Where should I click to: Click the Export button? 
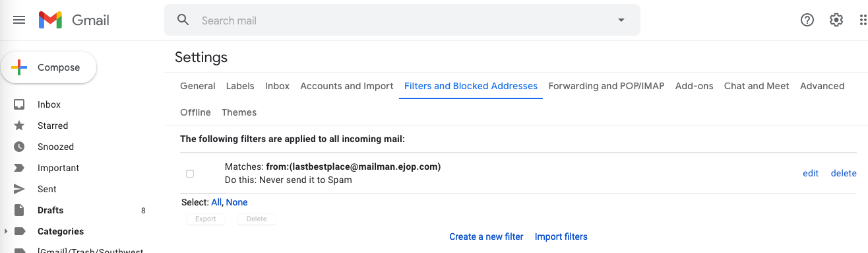(206, 219)
